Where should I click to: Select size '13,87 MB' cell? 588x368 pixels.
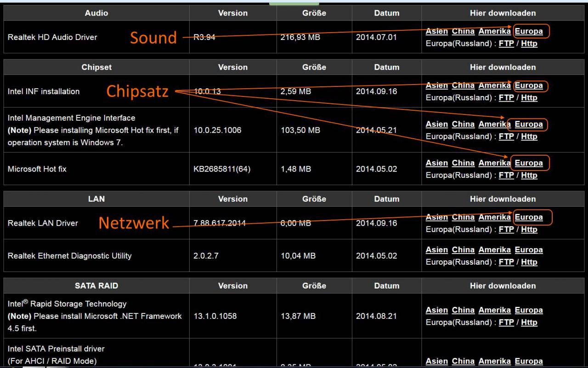314,316
